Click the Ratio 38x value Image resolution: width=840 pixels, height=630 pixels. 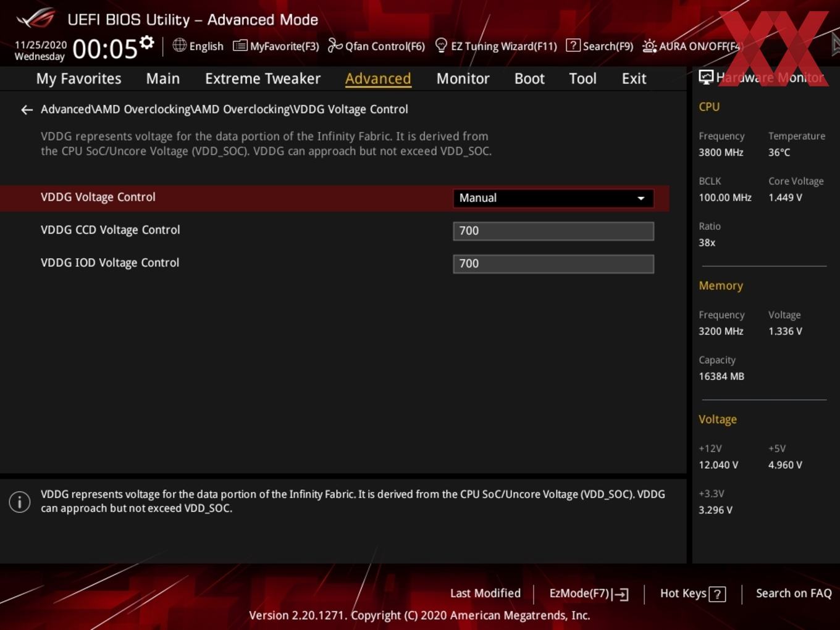[x=707, y=243]
